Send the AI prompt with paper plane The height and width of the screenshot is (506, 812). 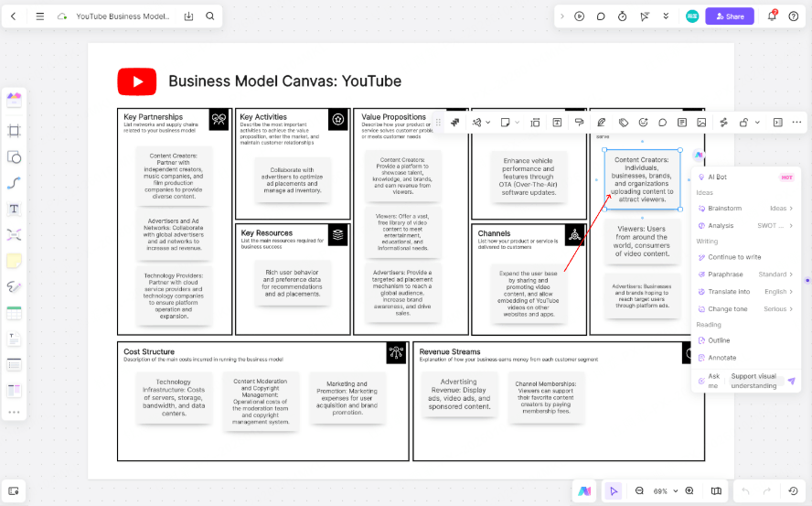791,381
